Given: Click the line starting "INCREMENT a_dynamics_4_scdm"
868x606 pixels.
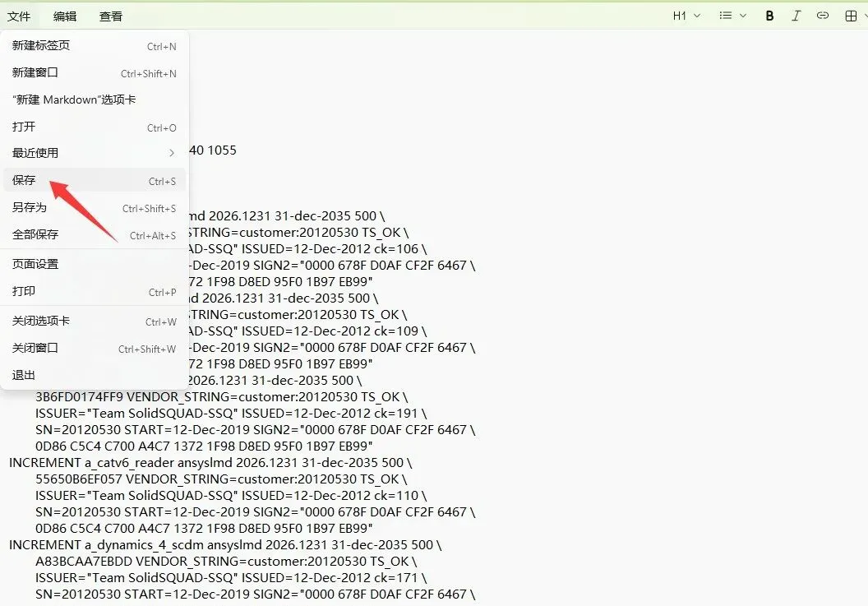Looking at the screenshot, I should click(225, 545).
